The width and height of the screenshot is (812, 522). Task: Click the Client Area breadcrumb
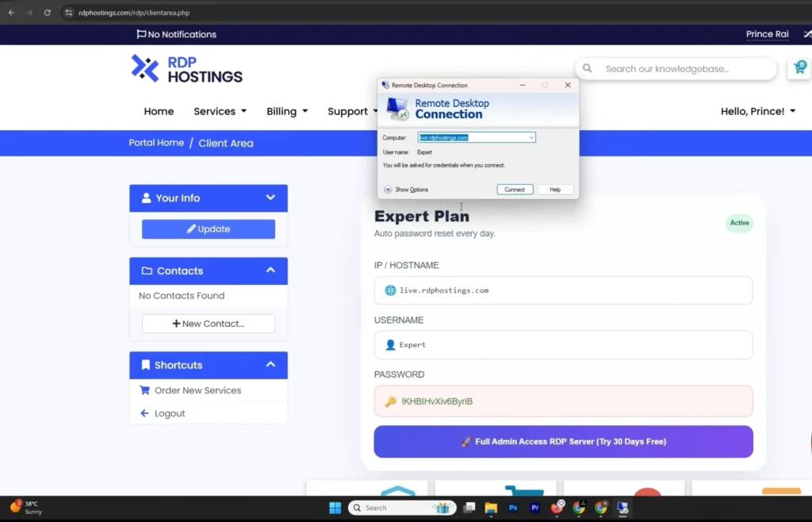pyautogui.click(x=226, y=144)
